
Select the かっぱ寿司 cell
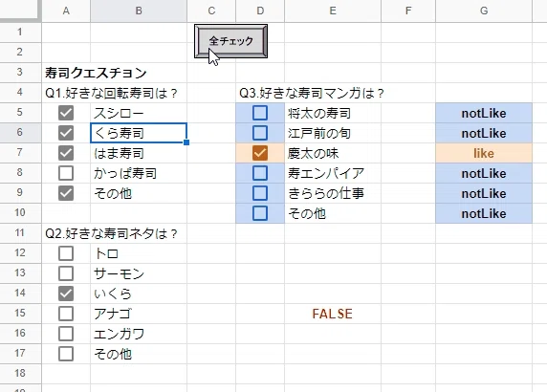(139, 173)
